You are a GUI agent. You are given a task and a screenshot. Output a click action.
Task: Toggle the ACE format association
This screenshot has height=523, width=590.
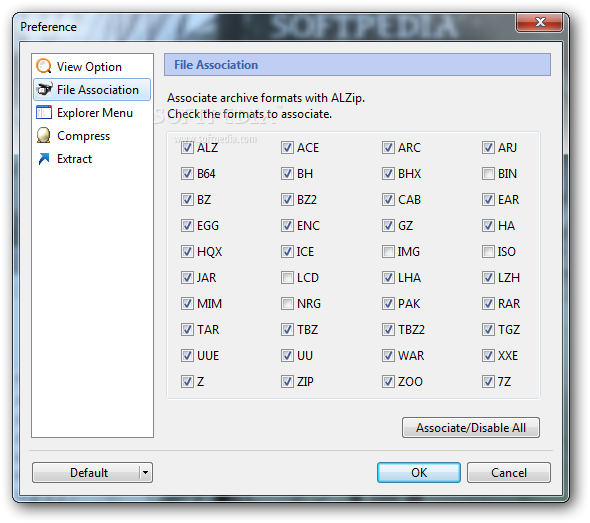(287, 147)
